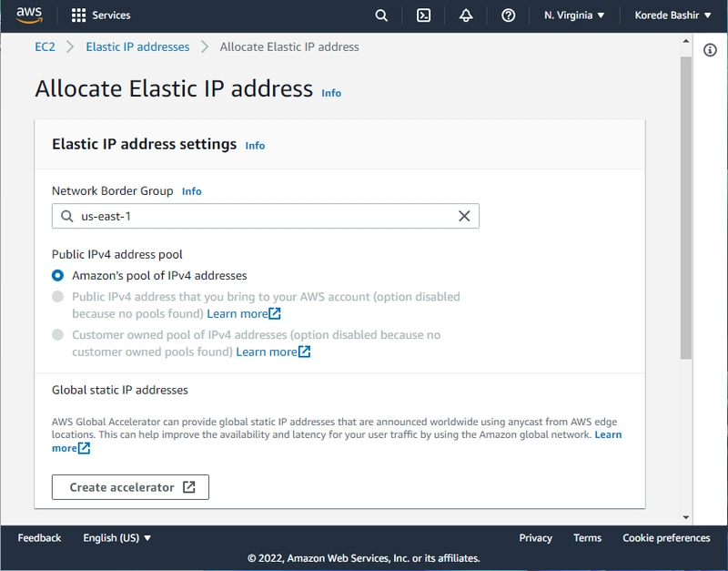Click the scrollbar up arrow
Viewport: 728px width, 571px height.
point(686,41)
